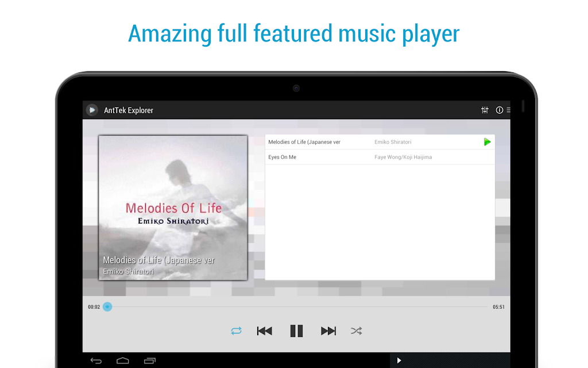Screen dimensions: 588x368
Task: Click the Faye Wong/Koji Haijima artist text
Action: tap(403, 157)
